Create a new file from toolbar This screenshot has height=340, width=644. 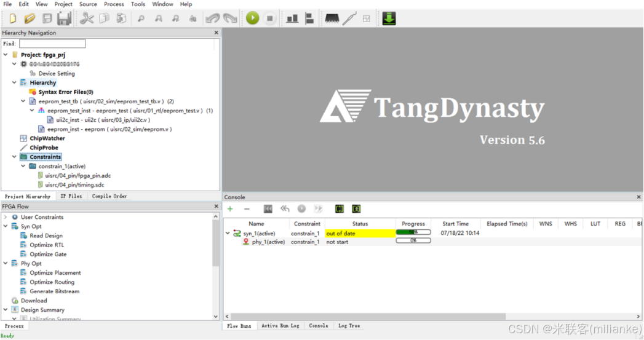(x=12, y=18)
